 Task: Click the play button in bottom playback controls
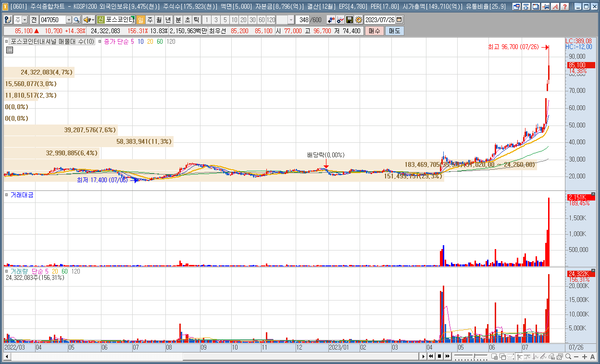(423, 356)
